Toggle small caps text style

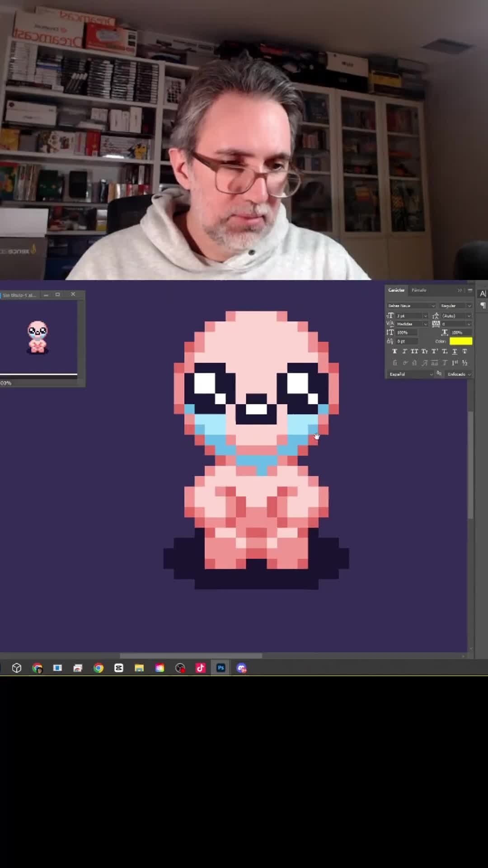(424, 351)
